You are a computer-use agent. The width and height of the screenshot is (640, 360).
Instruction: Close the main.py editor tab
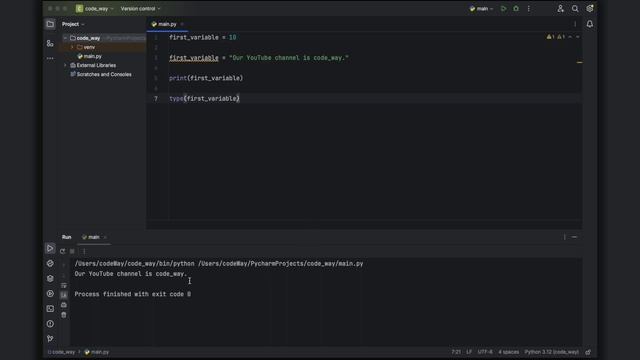(182, 24)
